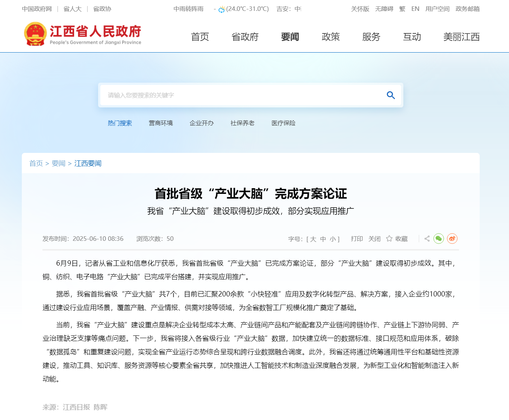Click hot search term 营商环境

coord(161,123)
